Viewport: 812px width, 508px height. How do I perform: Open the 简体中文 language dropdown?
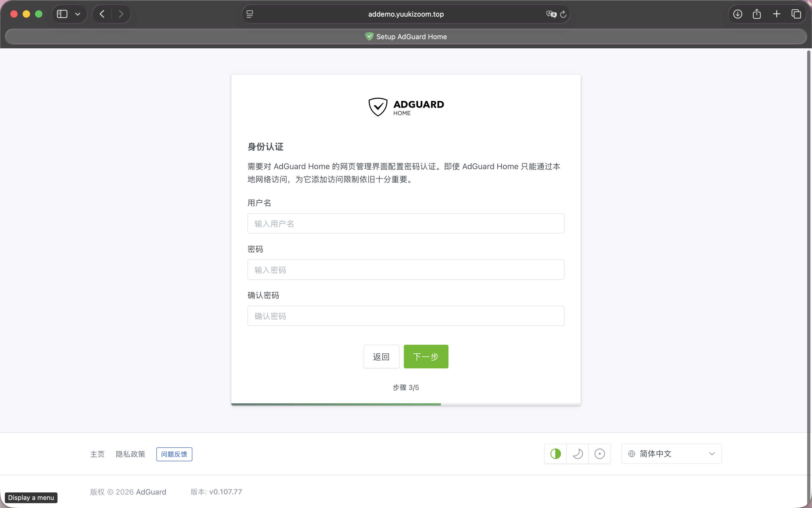coord(671,454)
